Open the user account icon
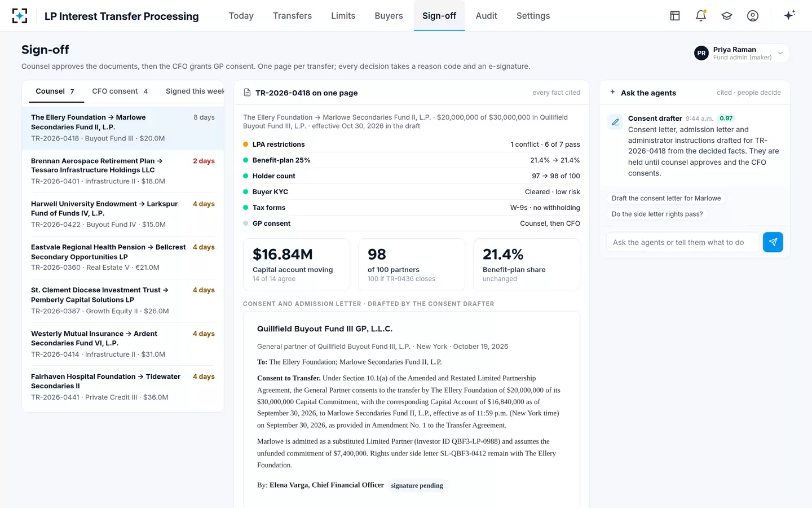The image size is (812, 508). [753, 16]
